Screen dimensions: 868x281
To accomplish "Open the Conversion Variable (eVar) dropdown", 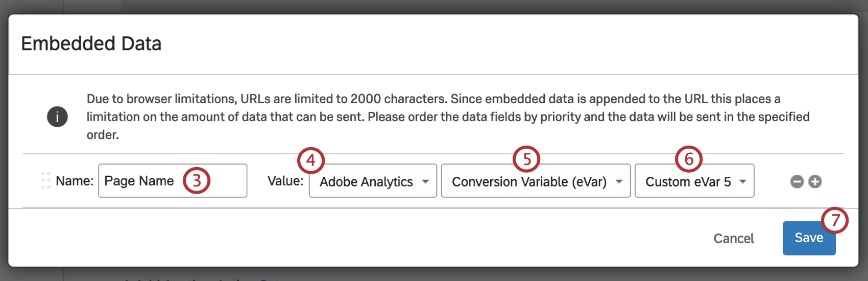I will [536, 181].
